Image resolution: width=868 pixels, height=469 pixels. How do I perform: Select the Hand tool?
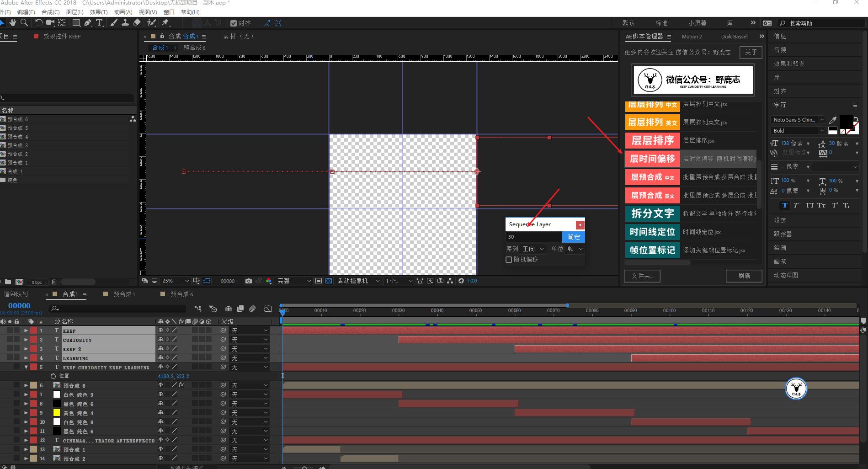pos(13,22)
